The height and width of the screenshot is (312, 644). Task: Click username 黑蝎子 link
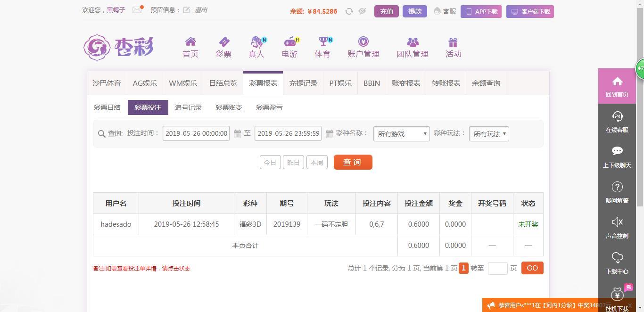[x=116, y=10]
